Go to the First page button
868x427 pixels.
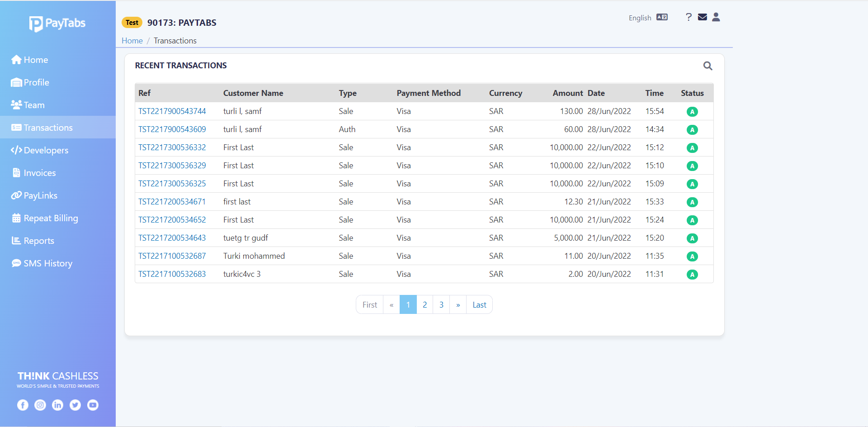pos(369,305)
